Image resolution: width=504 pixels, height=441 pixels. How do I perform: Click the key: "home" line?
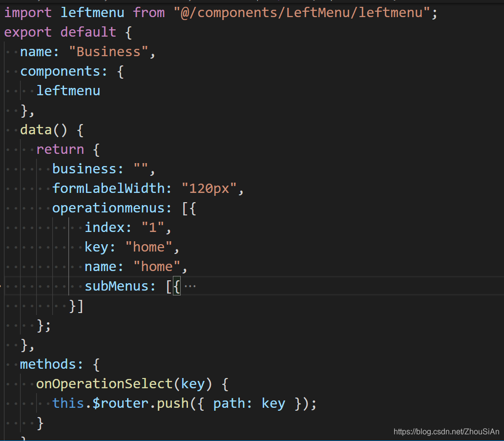point(132,247)
